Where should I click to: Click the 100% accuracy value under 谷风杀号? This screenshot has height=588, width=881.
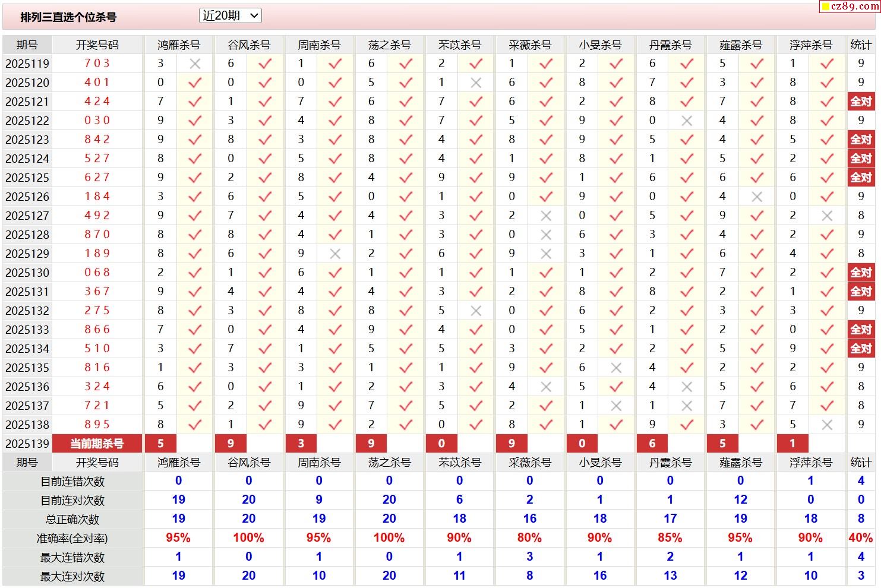[x=248, y=538]
